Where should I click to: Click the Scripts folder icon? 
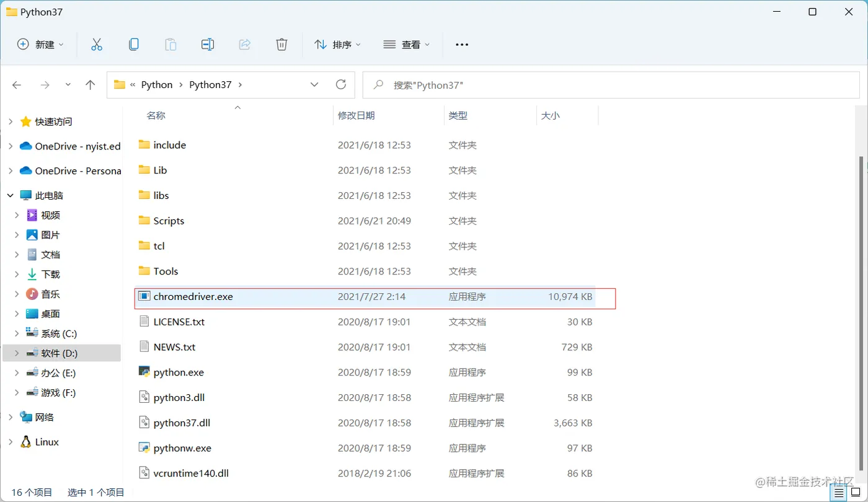(144, 220)
